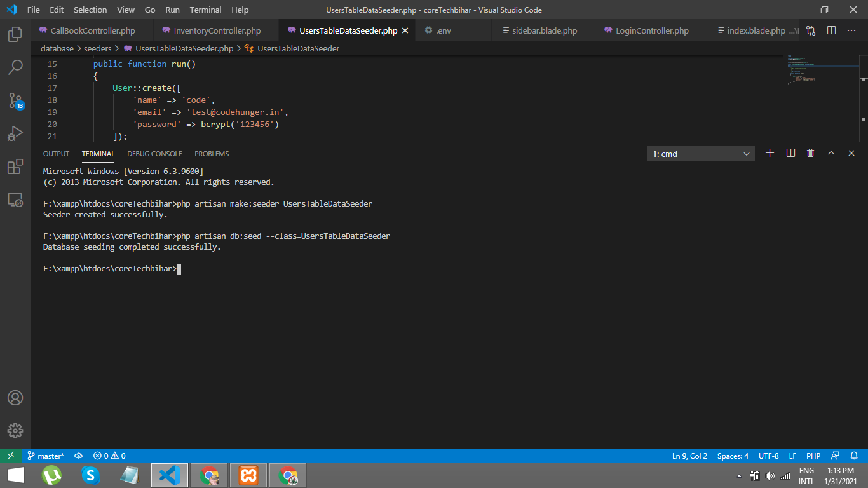This screenshot has width=868, height=488.
Task: Open editor More Actions ellipsis menu
Action: coord(851,30)
